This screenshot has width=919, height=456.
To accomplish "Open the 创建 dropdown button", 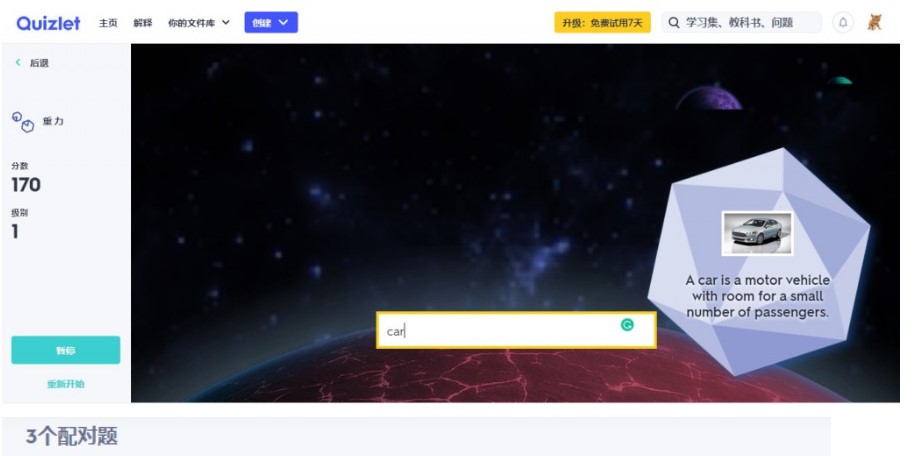I will tap(271, 22).
